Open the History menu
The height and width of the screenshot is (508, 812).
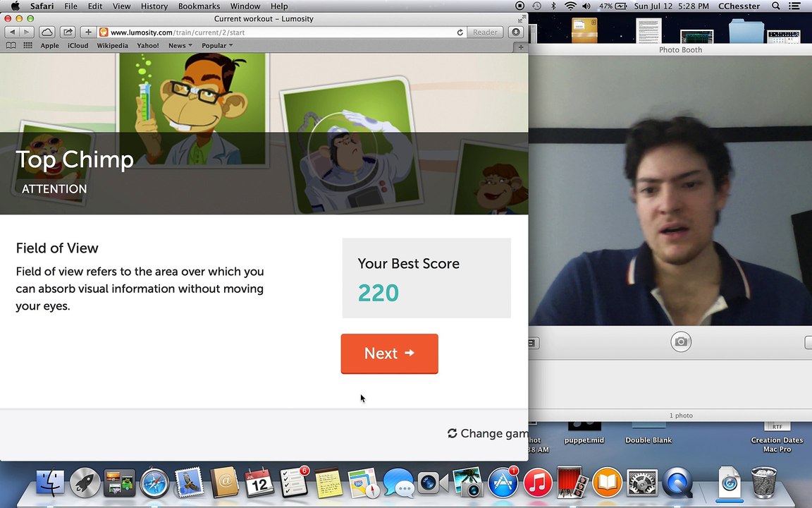[154, 6]
